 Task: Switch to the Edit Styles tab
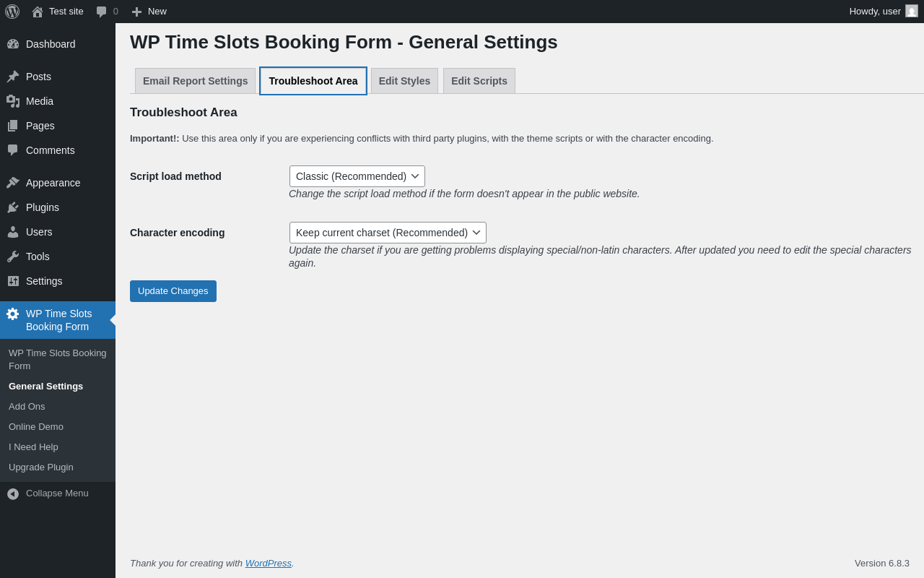[x=404, y=81]
